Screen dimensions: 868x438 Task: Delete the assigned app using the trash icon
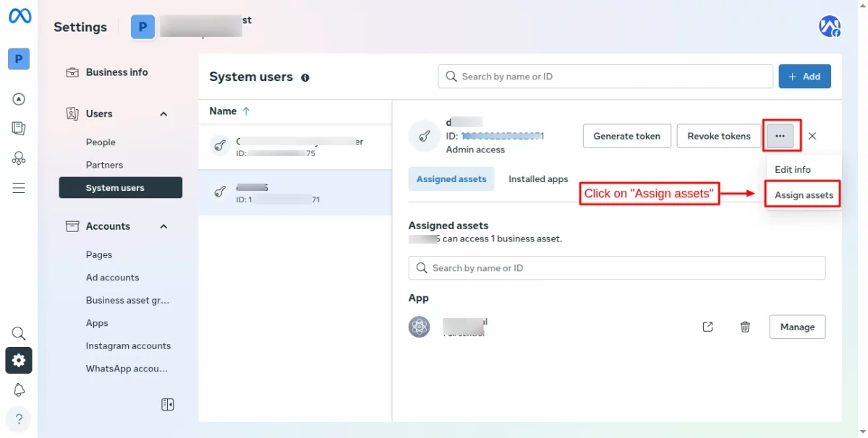745,327
